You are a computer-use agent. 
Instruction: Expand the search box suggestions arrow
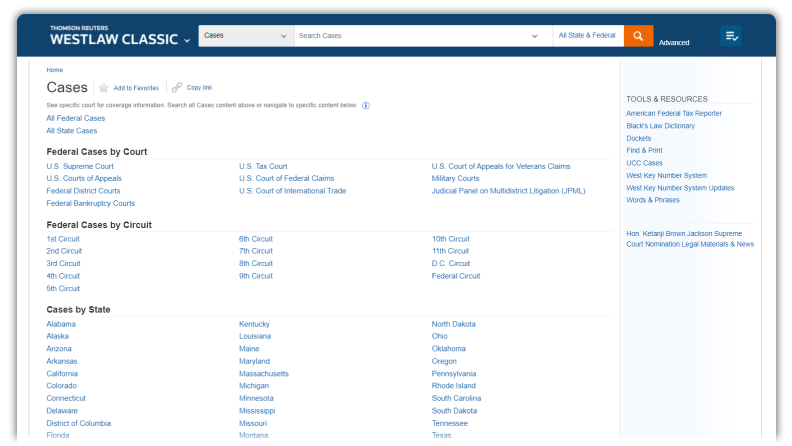pyautogui.click(x=534, y=36)
